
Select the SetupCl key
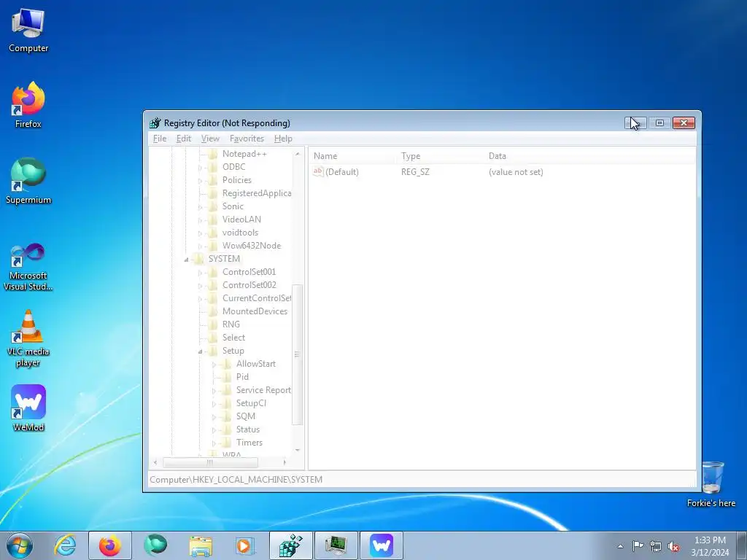[x=251, y=402]
